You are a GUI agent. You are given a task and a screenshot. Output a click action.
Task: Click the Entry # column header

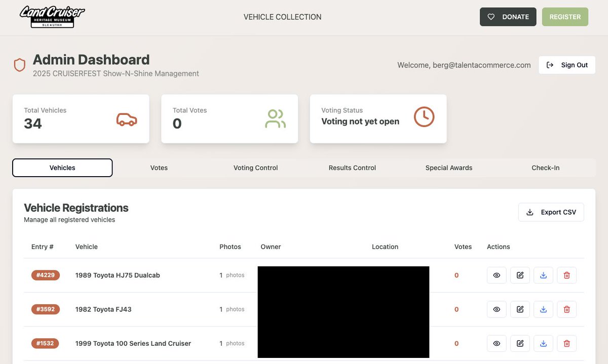43,247
